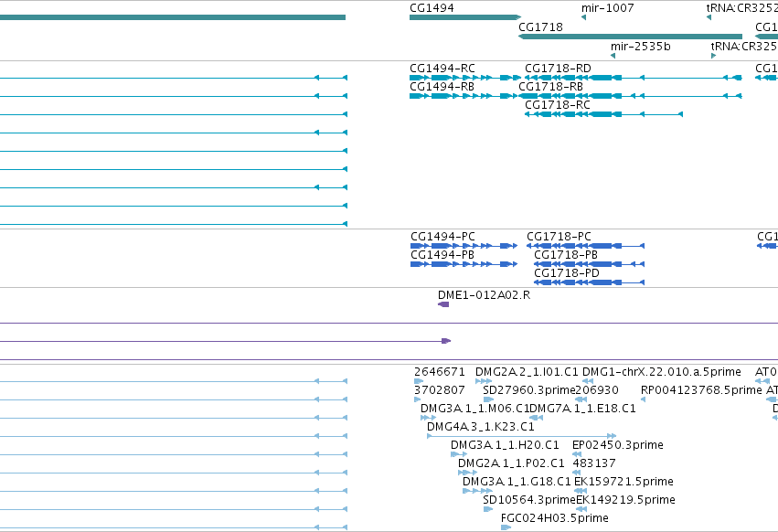Pick the DMG2A.2_1.I01.C1 EST glyph

[484, 381]
